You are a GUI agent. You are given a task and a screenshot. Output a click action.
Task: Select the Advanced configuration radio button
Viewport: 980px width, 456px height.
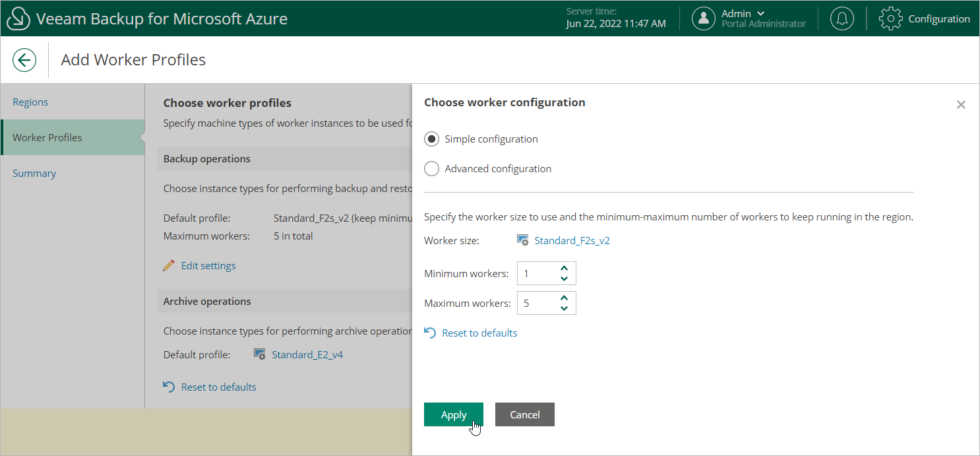(x=431, y=169)
